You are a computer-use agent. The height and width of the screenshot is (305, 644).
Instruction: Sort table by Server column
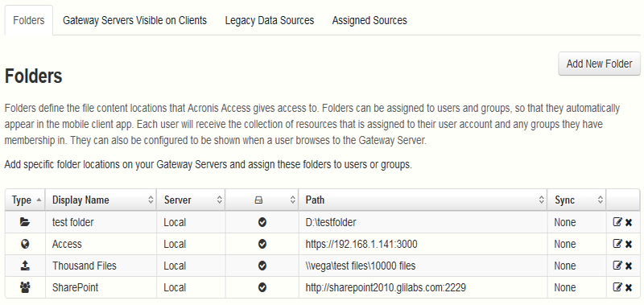point(191,200)
